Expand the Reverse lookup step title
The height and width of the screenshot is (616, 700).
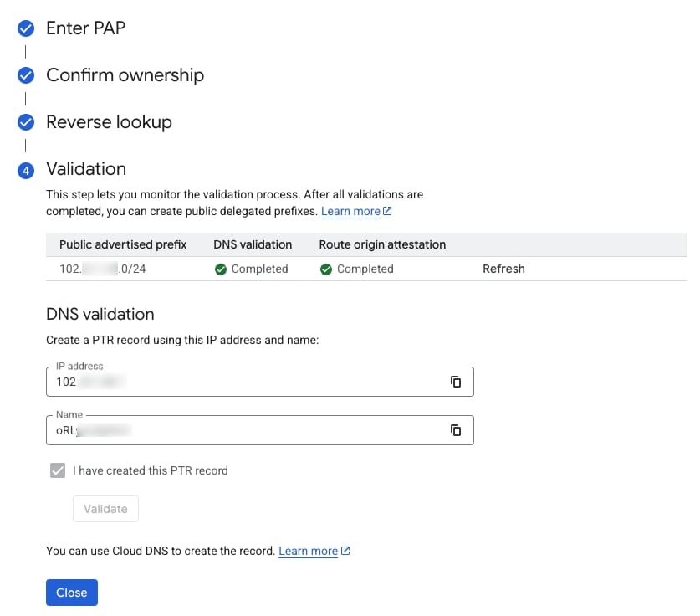[x=109, y=122]
